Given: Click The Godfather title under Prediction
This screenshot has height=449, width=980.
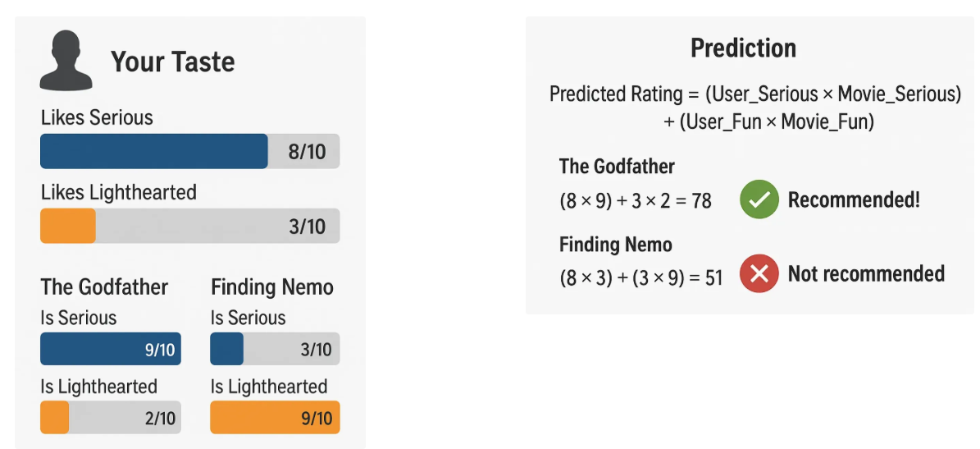Looking at the screenshot, I should click(x=617, y=167).
